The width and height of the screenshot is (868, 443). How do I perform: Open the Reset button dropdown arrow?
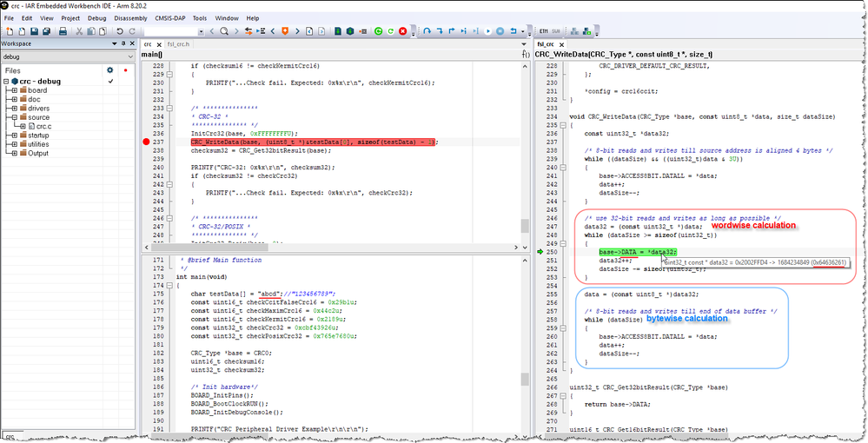pos(522,31)
